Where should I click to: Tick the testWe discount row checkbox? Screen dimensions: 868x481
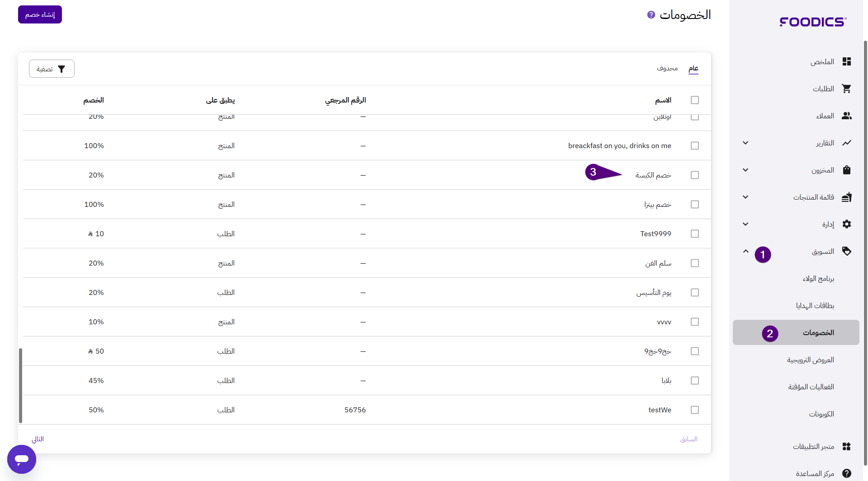tap(695, 410)
